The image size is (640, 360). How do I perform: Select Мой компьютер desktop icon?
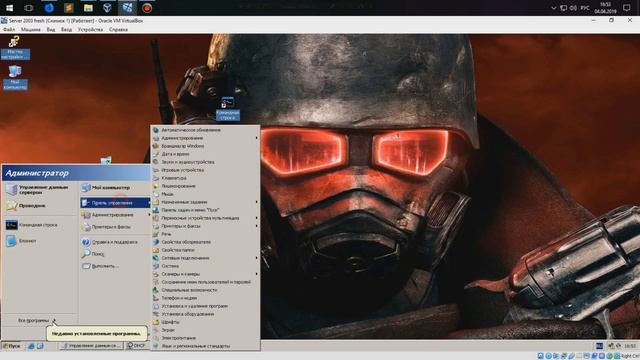[15, 77]
